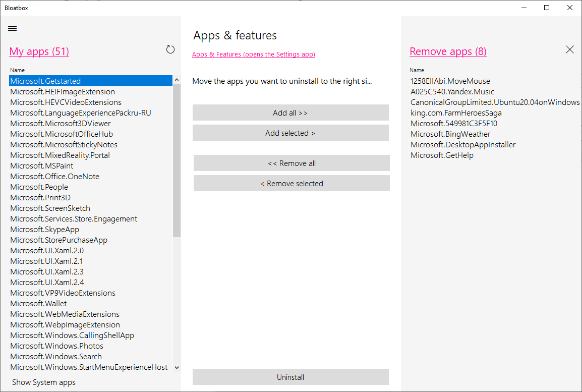The image size is (582, 392).
Task: Click the Add all button
Action: tap(290, 113)
